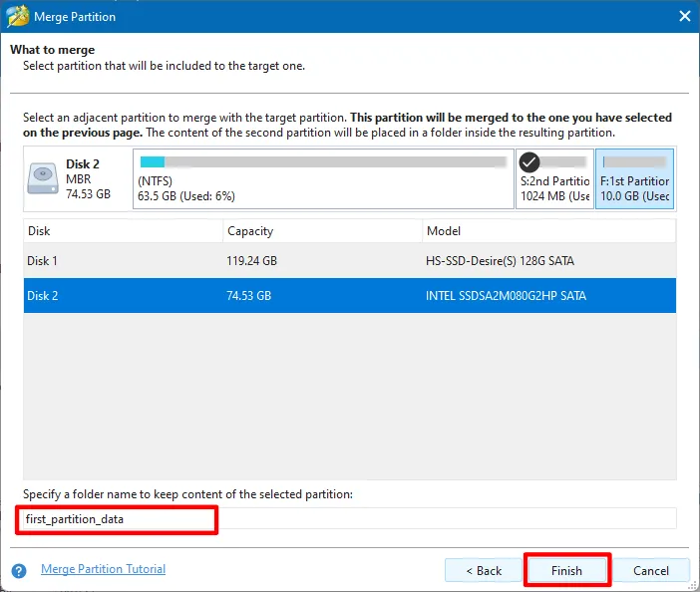This screenshot has width=700, height=592.
Task: Click the 119.24 GB capacity cell
Action: pyautogui.click(x=252, y=260)
